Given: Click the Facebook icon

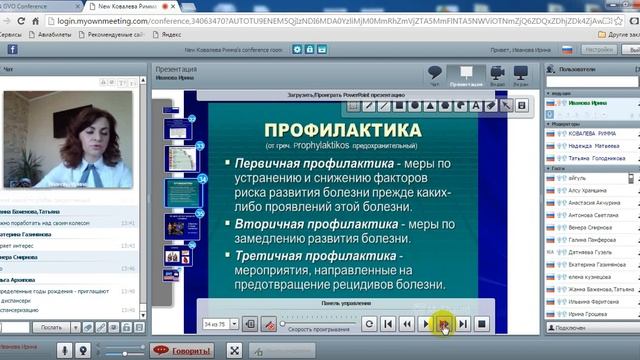Looking at the screenshot, I should 12,50.
